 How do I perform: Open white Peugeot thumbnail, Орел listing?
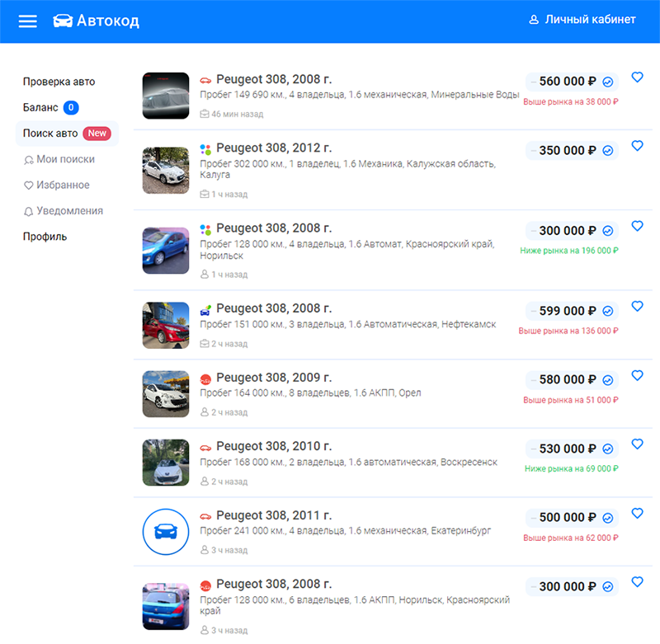166,394
